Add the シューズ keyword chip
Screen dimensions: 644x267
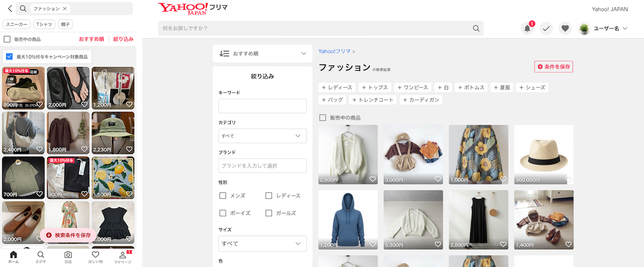coord(532,87)
